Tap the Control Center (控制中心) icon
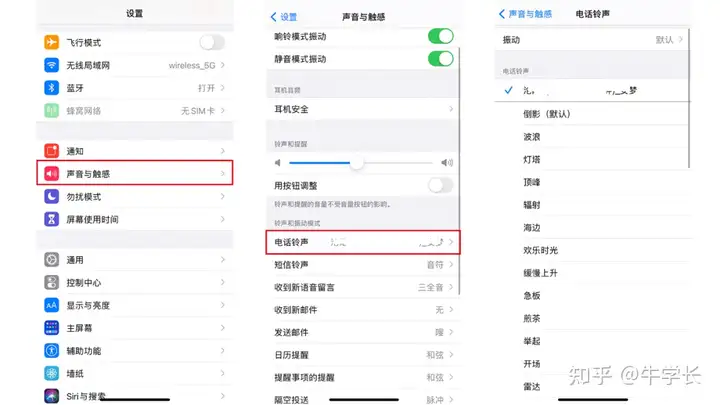This screenshot has height=405, width=720. click(51, 282)
